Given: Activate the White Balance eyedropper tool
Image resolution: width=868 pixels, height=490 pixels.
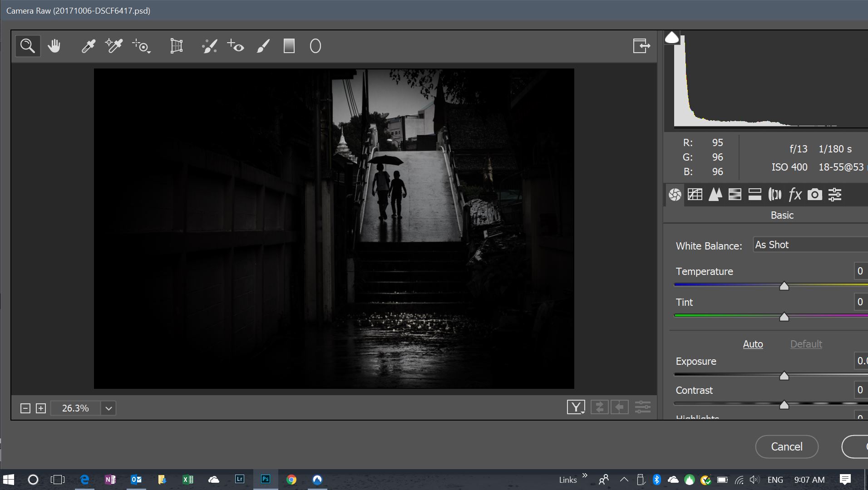Looking at the screenshot, I should tap(88, 45).
